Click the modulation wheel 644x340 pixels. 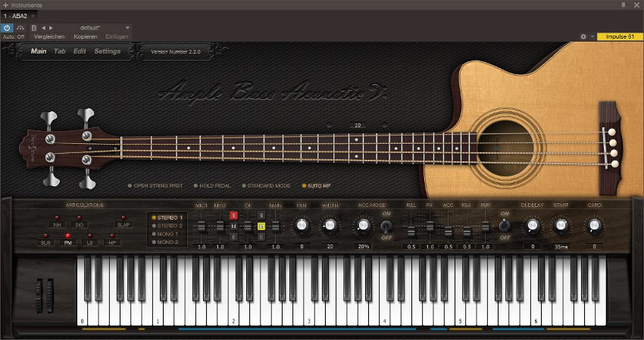coord(50,295)
